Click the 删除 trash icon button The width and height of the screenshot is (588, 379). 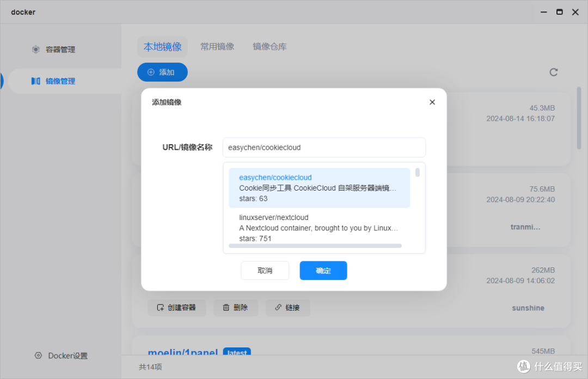(x=236, y=308)
